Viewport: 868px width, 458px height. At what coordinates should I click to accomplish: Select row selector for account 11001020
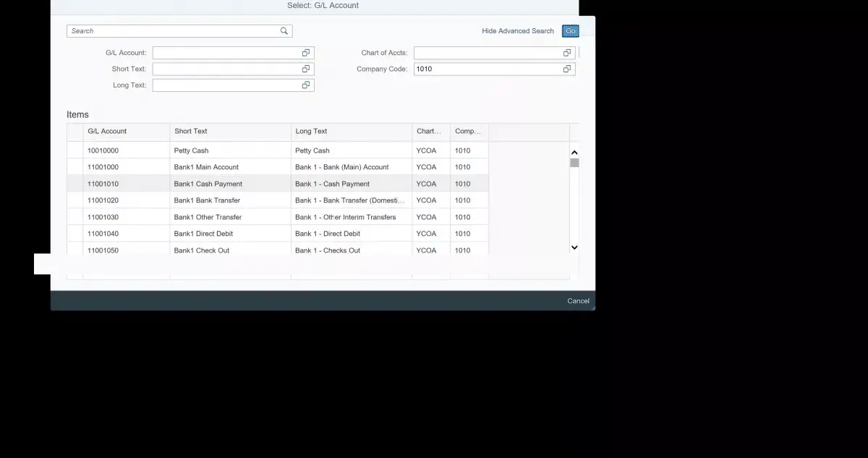(75, 200)
